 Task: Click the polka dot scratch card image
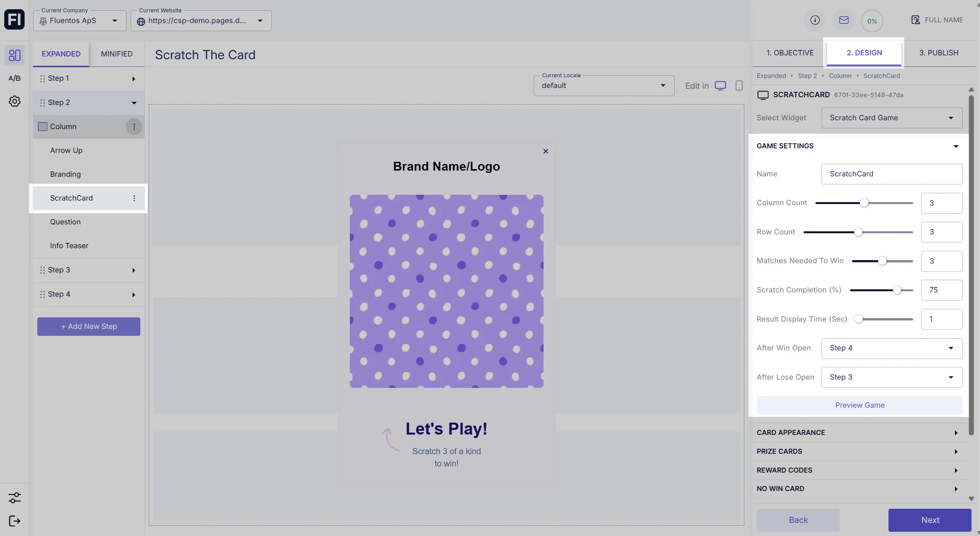(x=446, y=291)
